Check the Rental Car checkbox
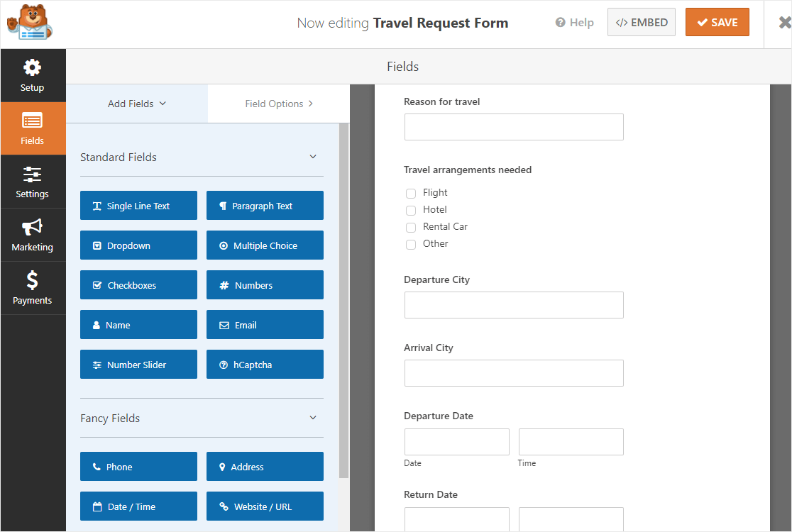This screenshot has height=532, width=792. pos(411,228)
